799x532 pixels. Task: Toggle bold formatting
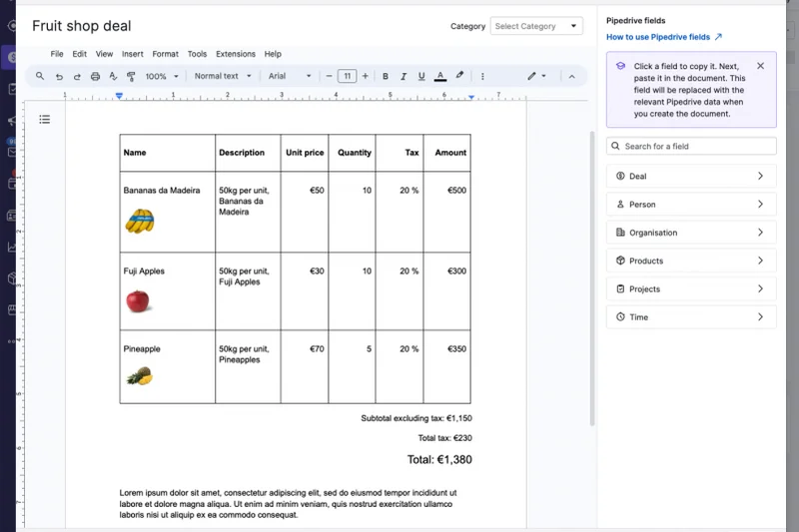coord(385,76)
